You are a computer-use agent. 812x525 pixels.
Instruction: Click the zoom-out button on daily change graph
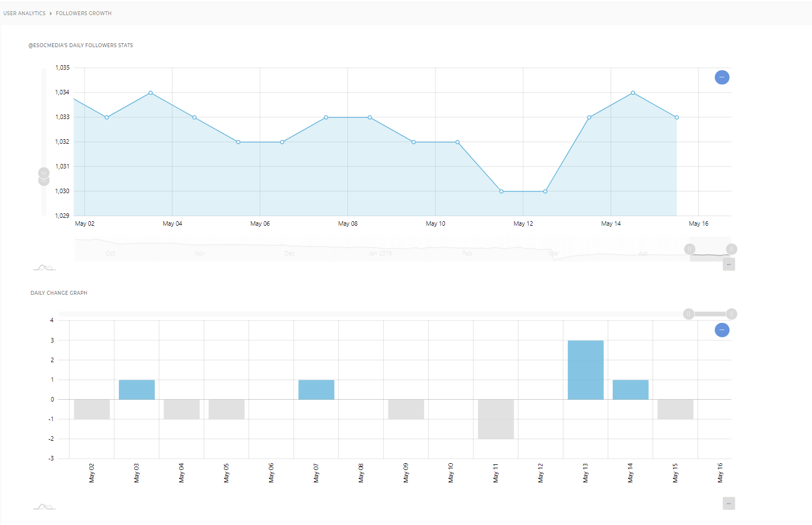click(x=722, y=330)
